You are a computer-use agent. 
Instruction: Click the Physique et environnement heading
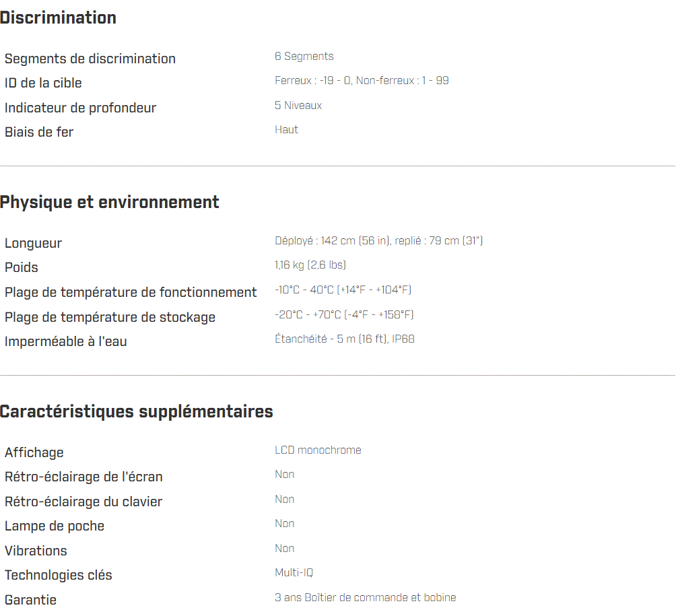pyautogui.click(x=110, y=202)
